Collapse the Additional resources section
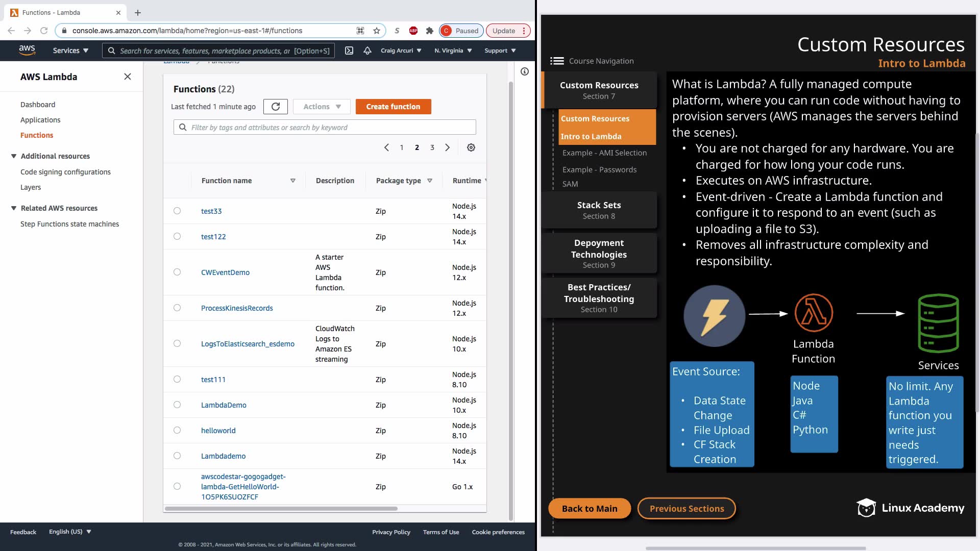The height and width of the screenshot is (551, 980). (14, 156)
